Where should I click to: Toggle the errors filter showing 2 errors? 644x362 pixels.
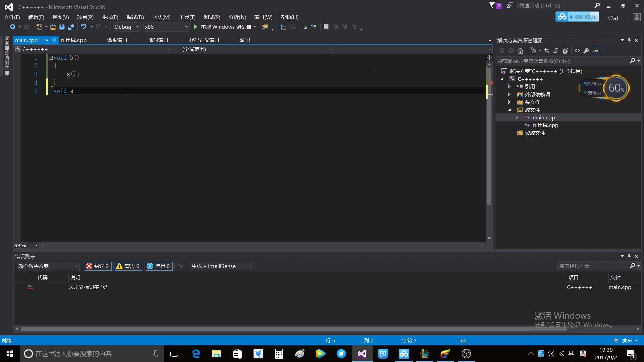point(98,266)
